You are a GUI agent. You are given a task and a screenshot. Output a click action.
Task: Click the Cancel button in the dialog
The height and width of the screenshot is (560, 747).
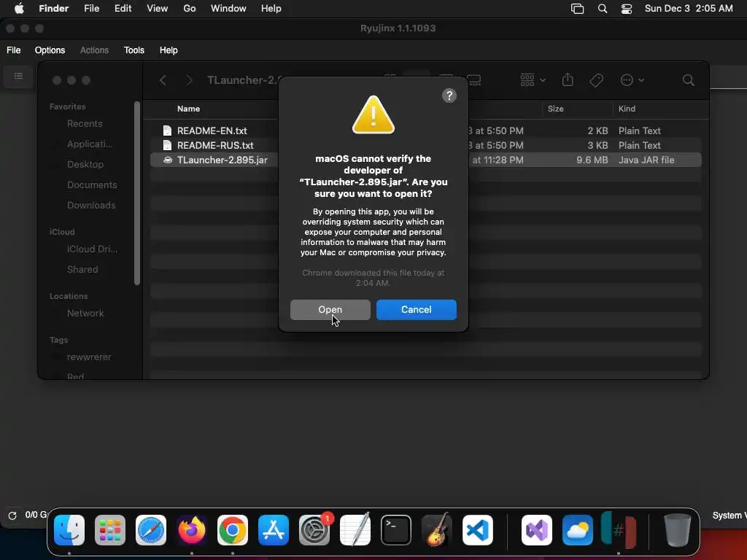(x=416, y=309)
